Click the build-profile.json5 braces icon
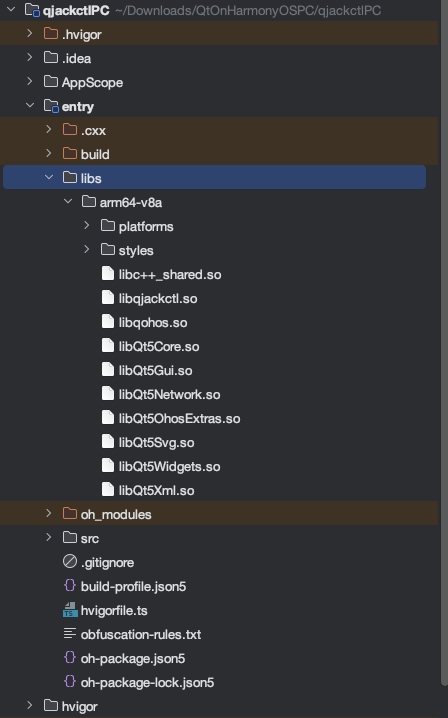Viewport: 448px width, 718px height. (x=70, y=586)
